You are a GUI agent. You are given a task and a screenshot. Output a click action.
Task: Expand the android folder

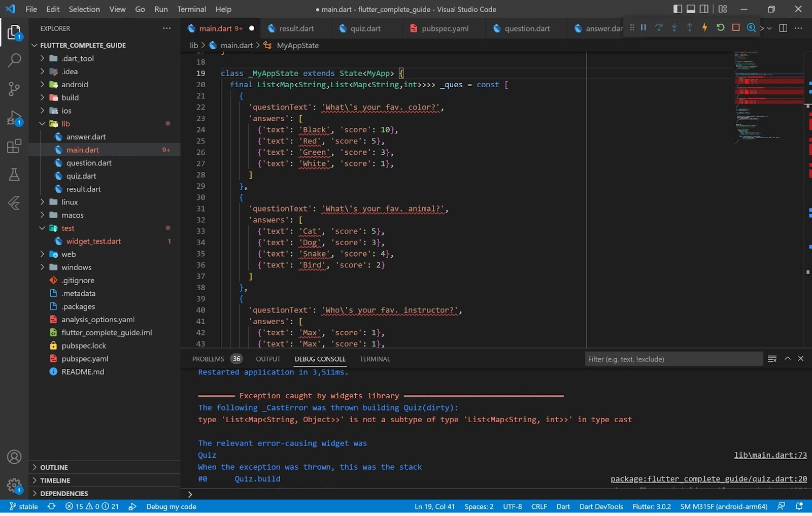[43, 85]
